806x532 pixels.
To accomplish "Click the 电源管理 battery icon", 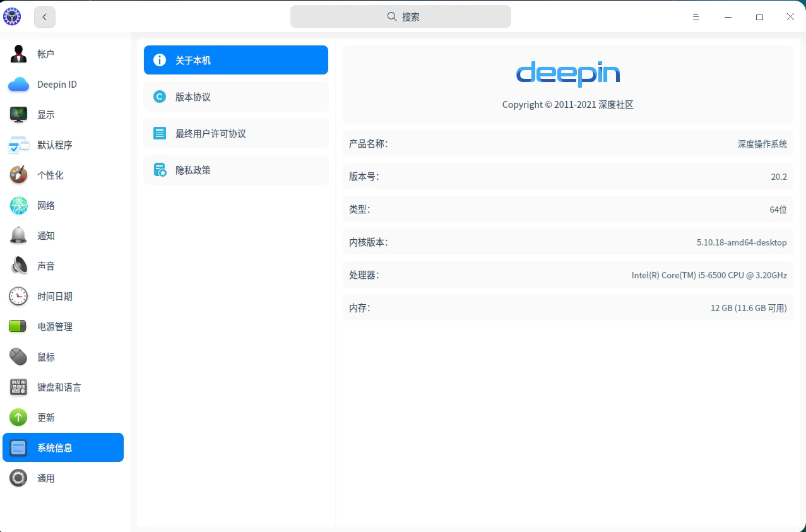I will point(18,327).
